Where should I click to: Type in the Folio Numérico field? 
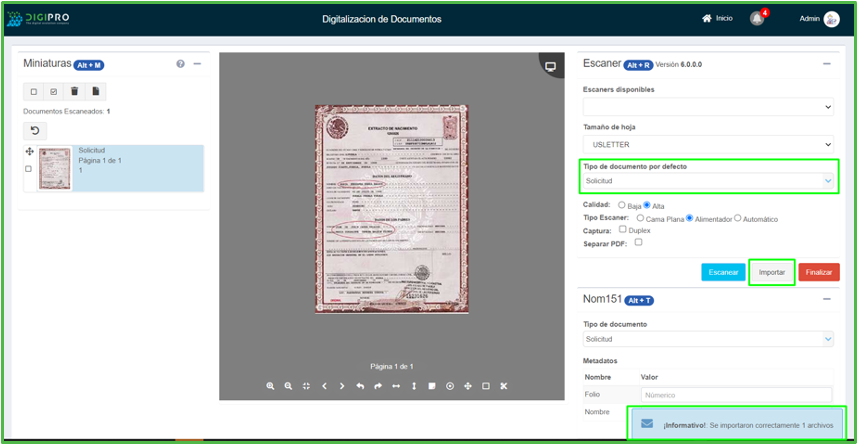coord(736,395)
